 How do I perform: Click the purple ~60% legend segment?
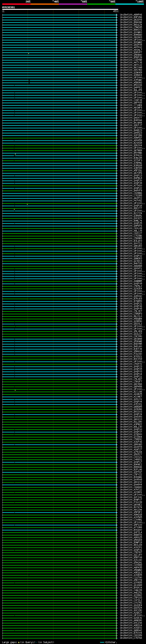[73, 4]
